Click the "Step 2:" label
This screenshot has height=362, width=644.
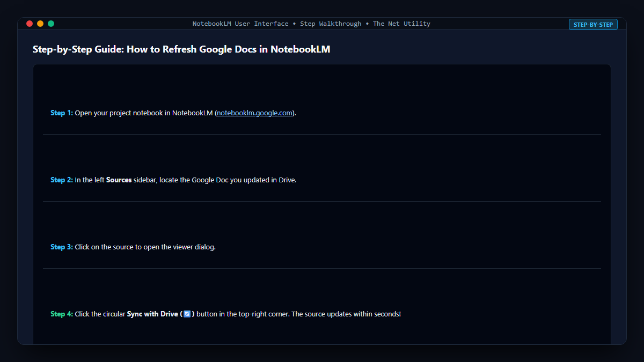pos(62,180)
